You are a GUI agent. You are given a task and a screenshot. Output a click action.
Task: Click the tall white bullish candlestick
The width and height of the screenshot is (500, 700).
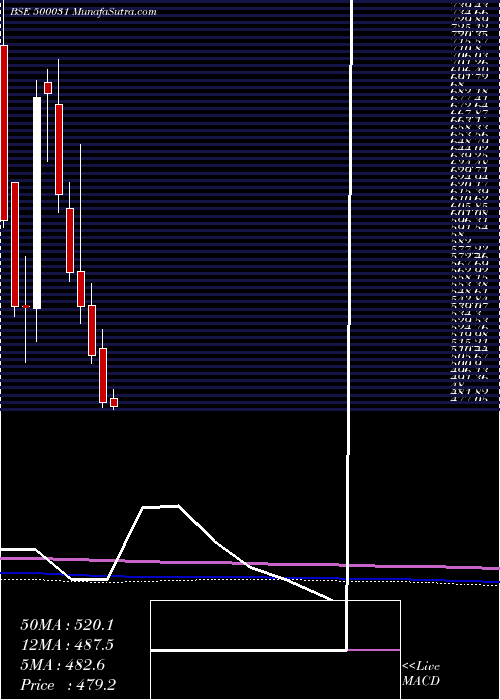[37, 203]
